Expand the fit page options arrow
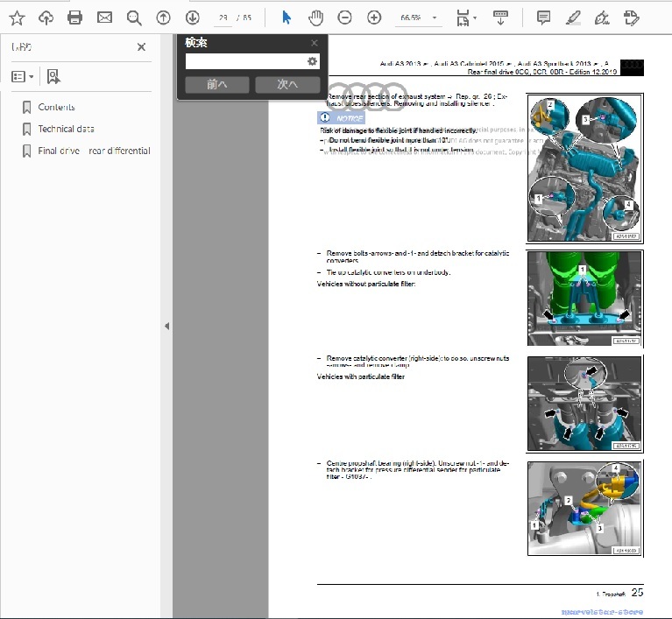 475,18
